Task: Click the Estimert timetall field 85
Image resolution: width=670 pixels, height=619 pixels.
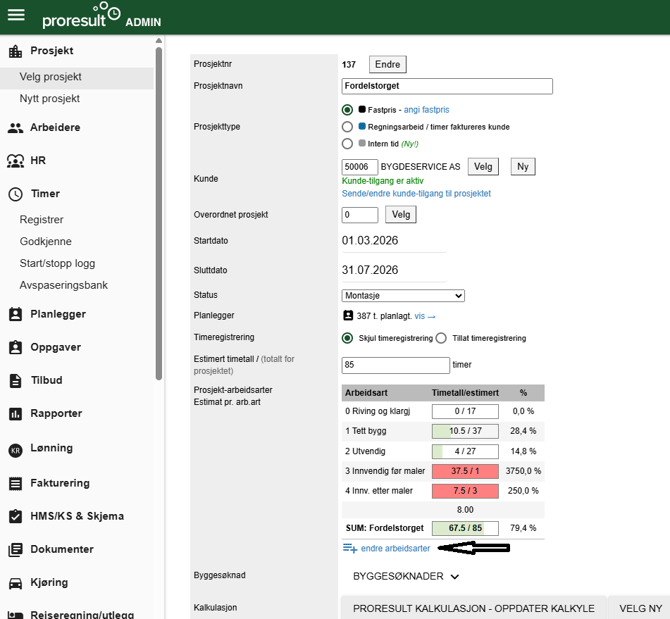Action: pyautogui.click(x=396, y=365)
